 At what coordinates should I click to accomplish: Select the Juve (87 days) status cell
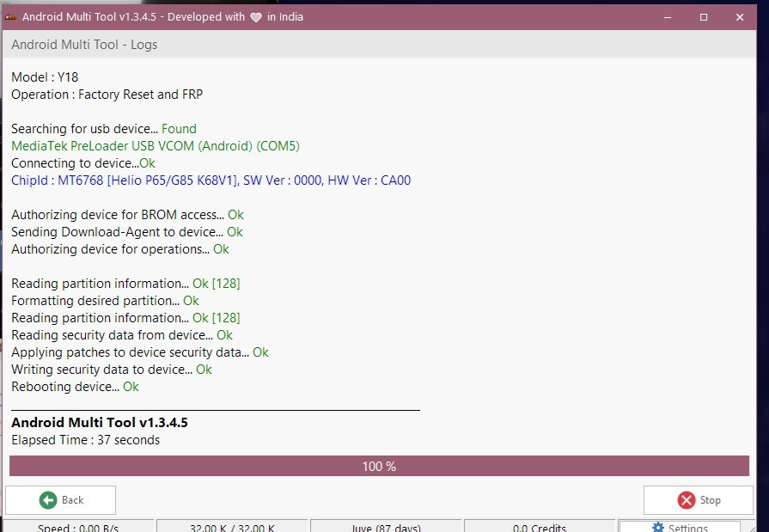[386, 527]
